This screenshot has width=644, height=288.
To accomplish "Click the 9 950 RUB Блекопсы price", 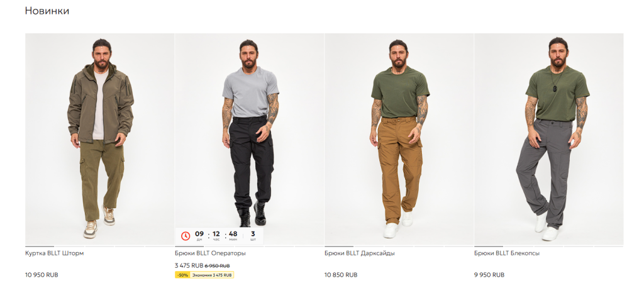I will pyautogui.click(x=489, y=275).
